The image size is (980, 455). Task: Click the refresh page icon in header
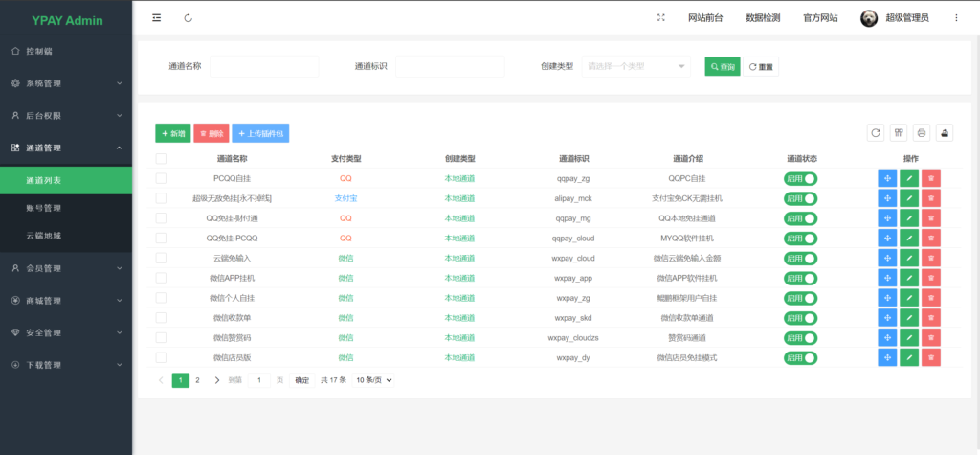point(189,18)
